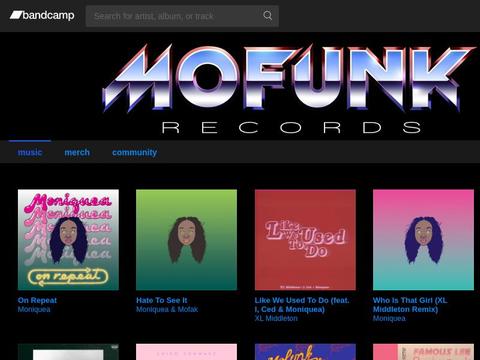
Task: Select the music tab
Action: point(30,152)
